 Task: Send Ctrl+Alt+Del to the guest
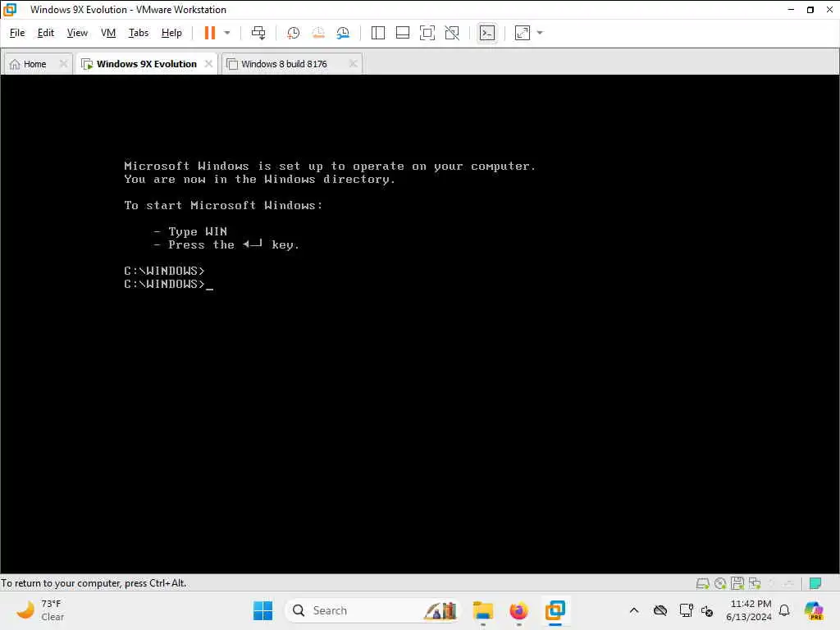click(258, 33)
